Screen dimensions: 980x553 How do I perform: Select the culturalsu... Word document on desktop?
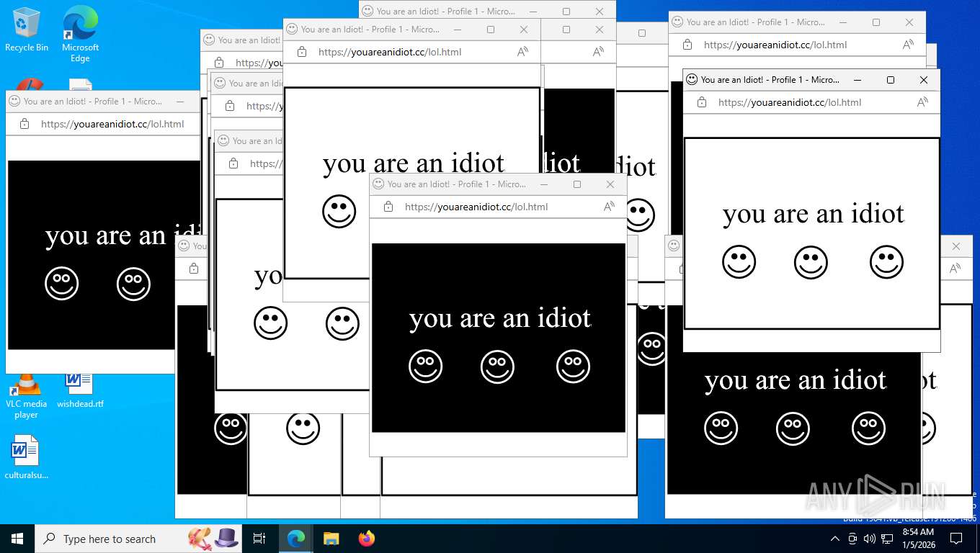[27, 458]
